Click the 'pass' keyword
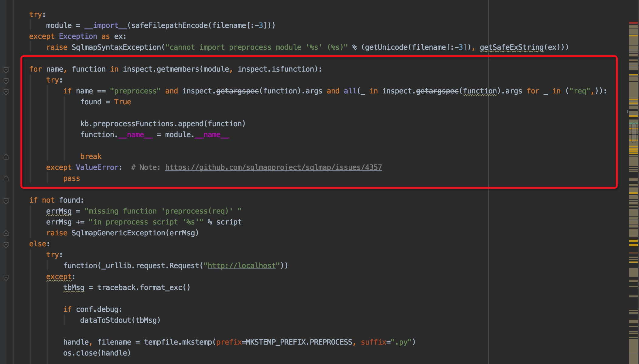The image size is (639, 364). pyautogui.click(x=72, y=178)
